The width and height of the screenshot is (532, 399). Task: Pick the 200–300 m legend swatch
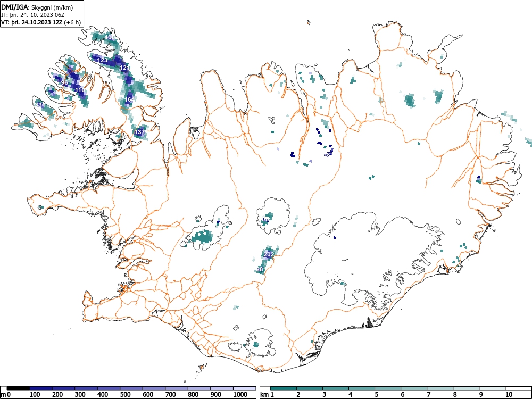click(x=63, y=388)
